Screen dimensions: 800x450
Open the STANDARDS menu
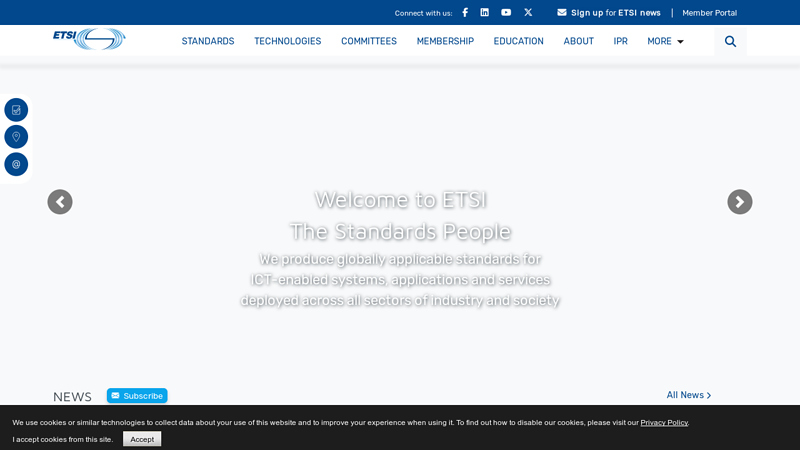click(208, 41)
